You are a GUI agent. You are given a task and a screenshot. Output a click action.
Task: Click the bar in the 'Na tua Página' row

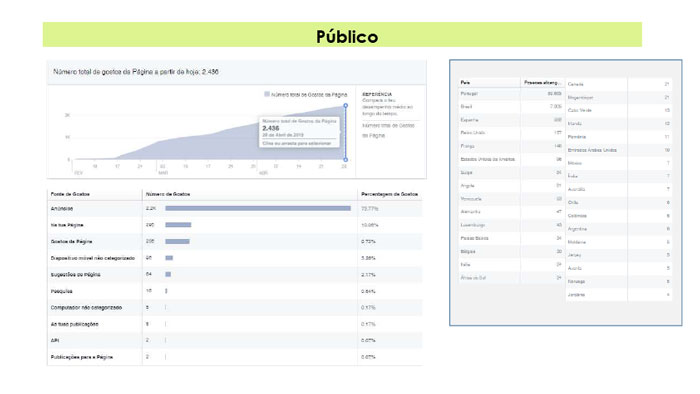(x=178, y=225)
